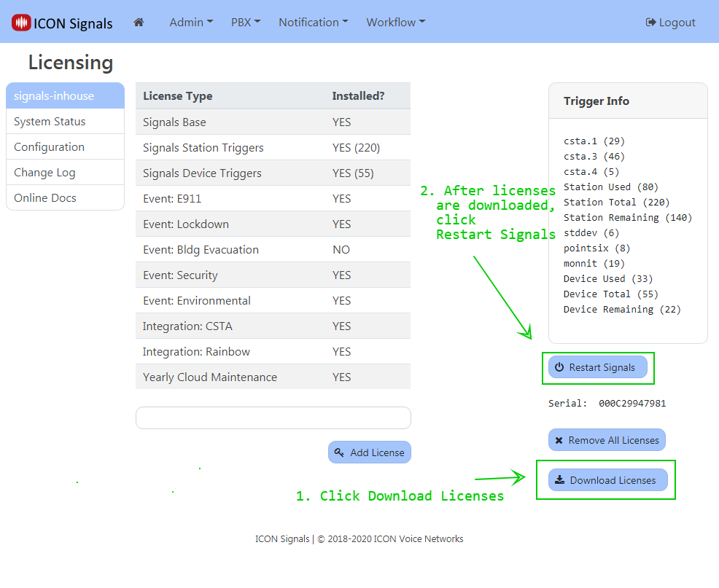Click the Download Licenses button
719x588 pixels.
pyautogui.click(x=607, y=480)
